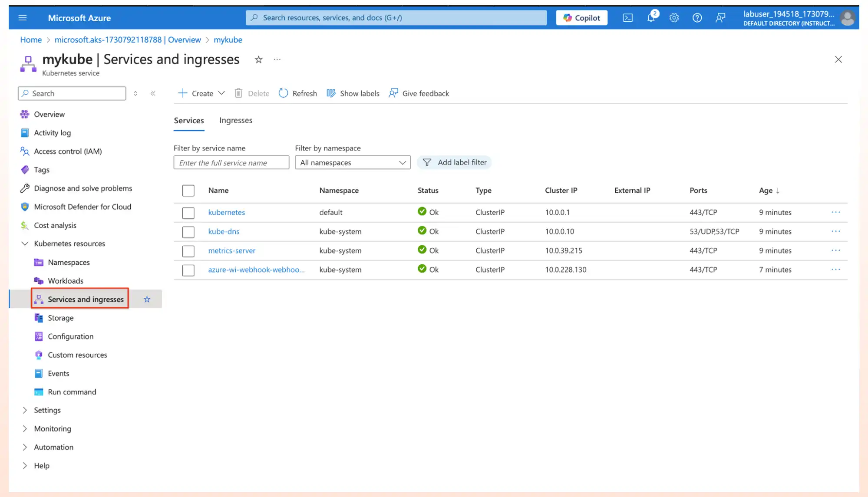
Task: Favorite mykube with the title star
Action: coord(258,59)
